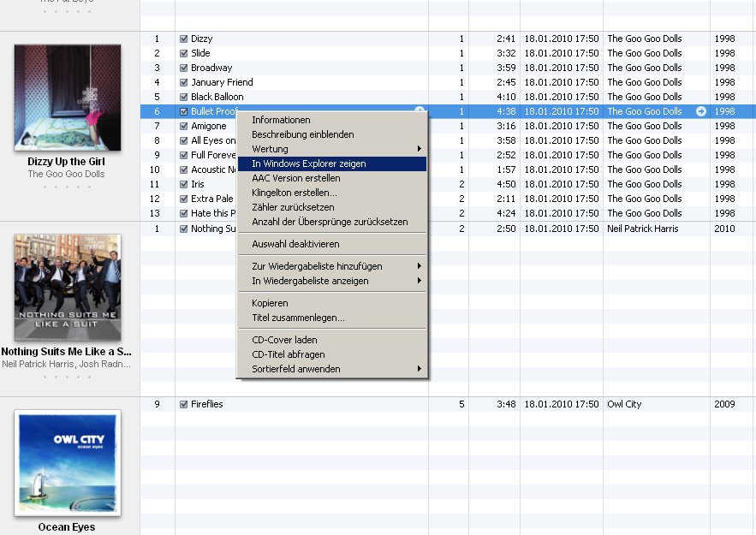Toggle the Bullet Proof checkbox

[x=184, y=111]
